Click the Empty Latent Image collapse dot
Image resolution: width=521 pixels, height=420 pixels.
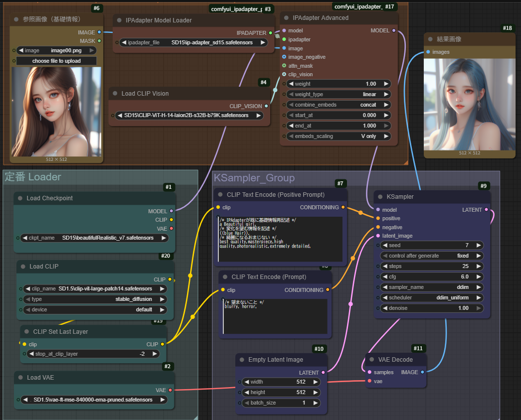(241, 360)
